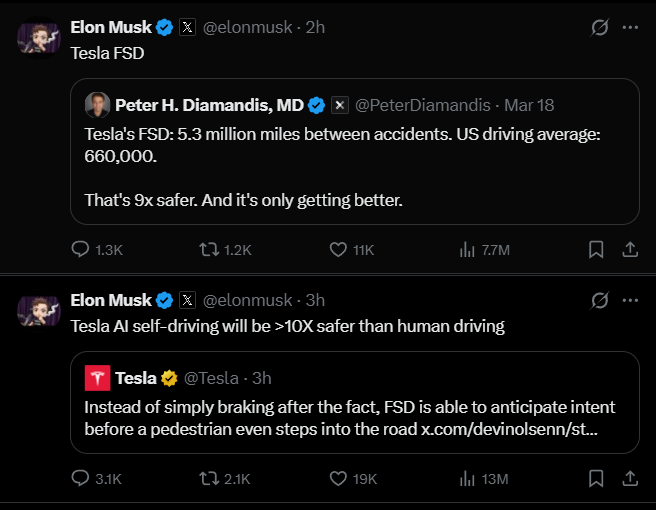
Task: Like the post with 19K likes
Action: tap(339, 479)
